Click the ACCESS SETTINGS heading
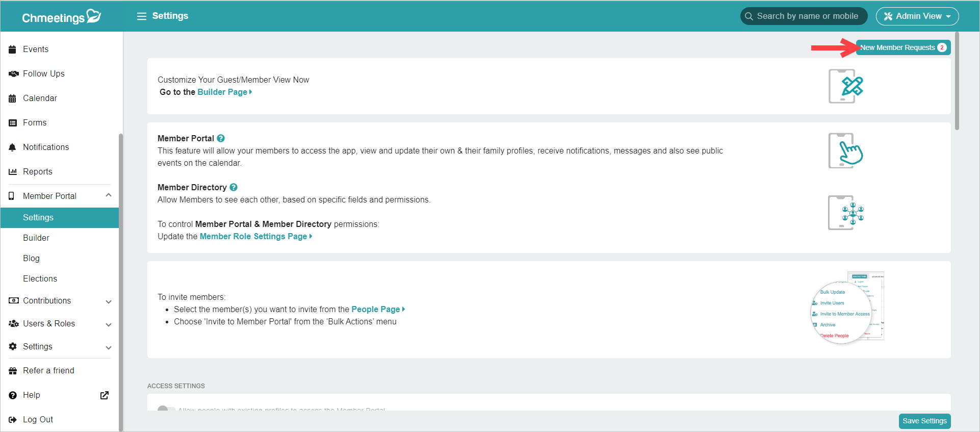 coord(176,386)
